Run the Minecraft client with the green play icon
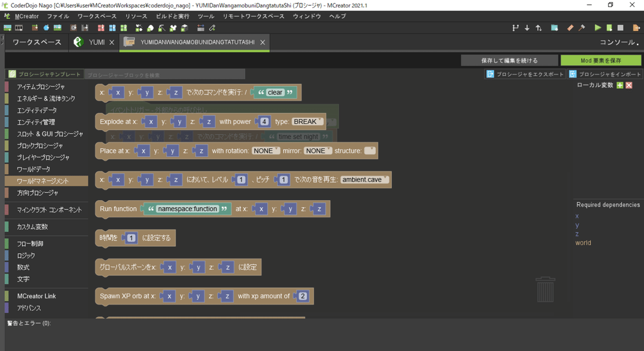 pos(597,28)
